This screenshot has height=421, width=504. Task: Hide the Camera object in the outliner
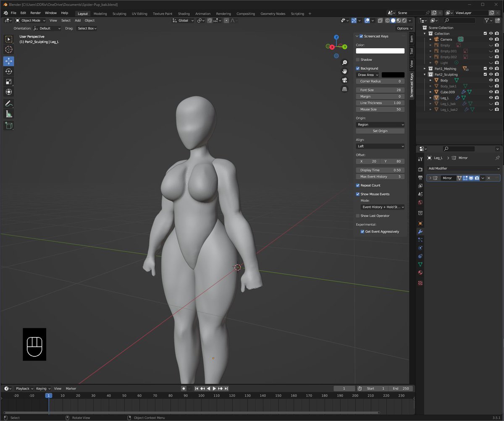[x=491, y=39]
